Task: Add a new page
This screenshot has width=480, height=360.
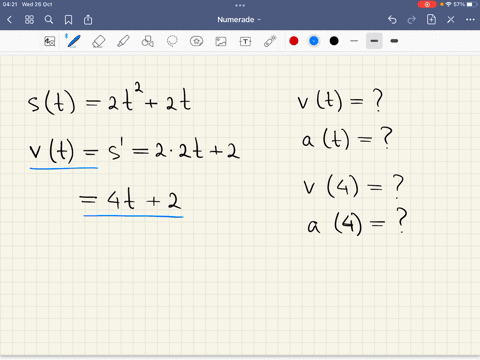Action: pos(431,19)
